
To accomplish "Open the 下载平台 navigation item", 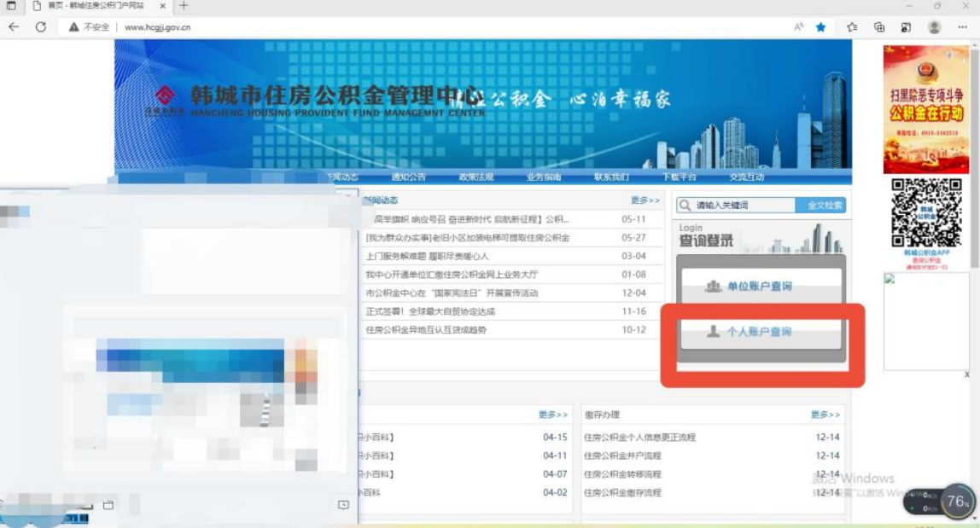I will 680,177.
